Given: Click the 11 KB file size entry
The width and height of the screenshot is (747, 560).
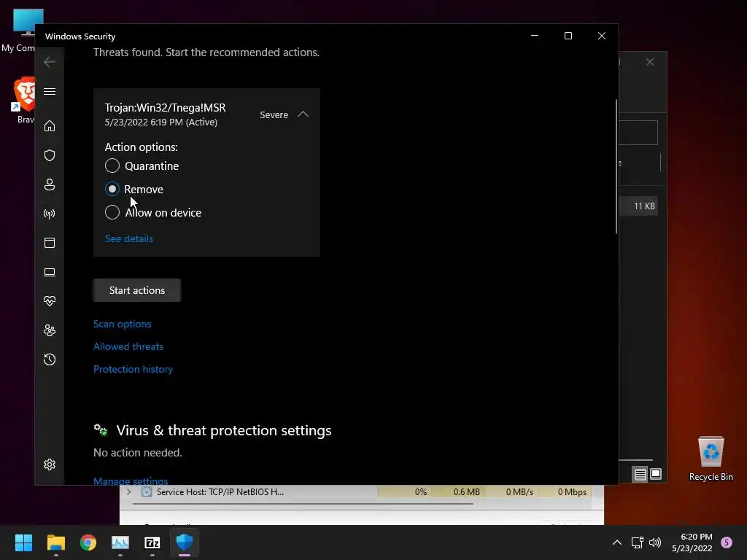Looking at the screenshot, I should 644,206.
